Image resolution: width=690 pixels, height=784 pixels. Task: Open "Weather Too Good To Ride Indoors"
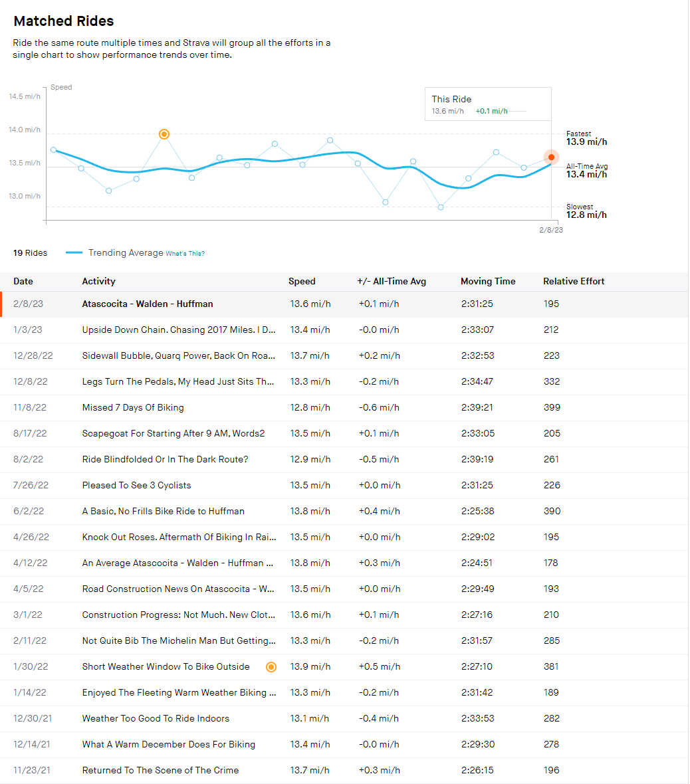tap(156, 718)
